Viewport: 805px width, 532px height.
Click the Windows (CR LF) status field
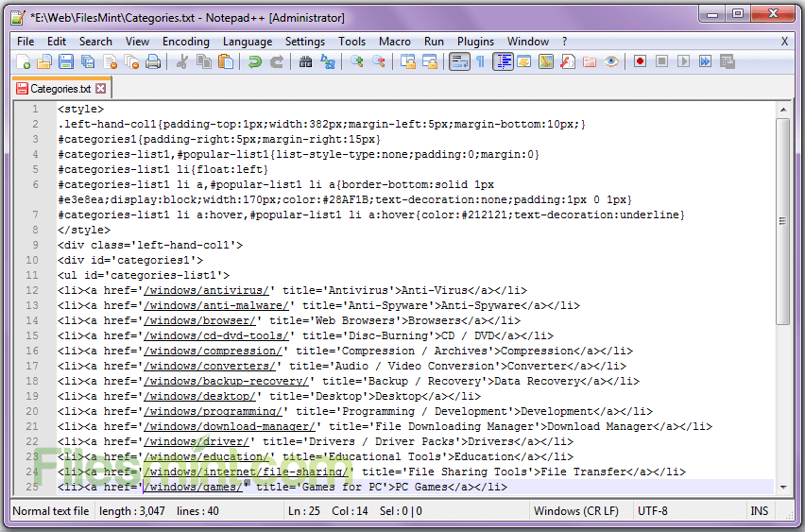click(x=575, y=511)
